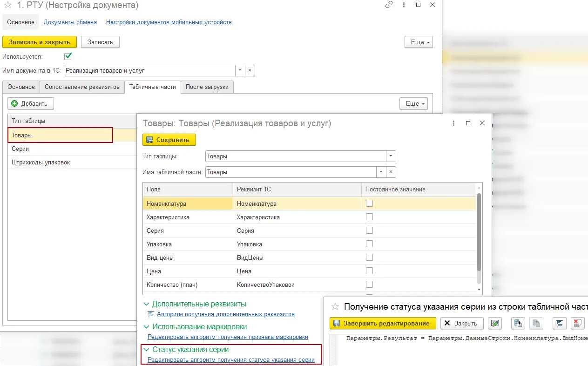Collapse the Дополнительные реквизиты section
The image size is (588, 366).
pyautogui.click(x=146, y=304)
